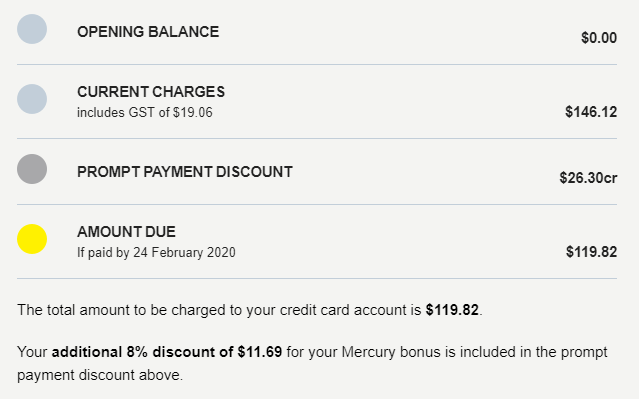Select the PROMPT PAYMENT DISCOUNT heading
Viewport: 639px width, 399px height.
click(x=185, y=172)
